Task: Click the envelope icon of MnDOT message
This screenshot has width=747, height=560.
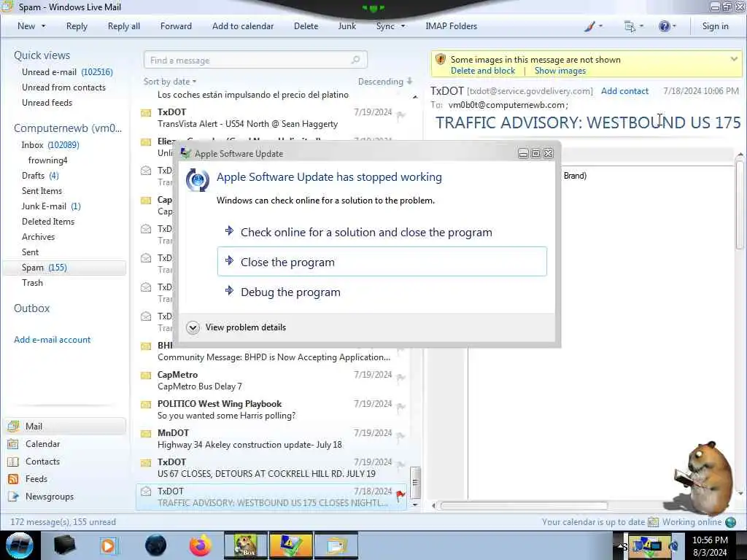Action: 146,433
